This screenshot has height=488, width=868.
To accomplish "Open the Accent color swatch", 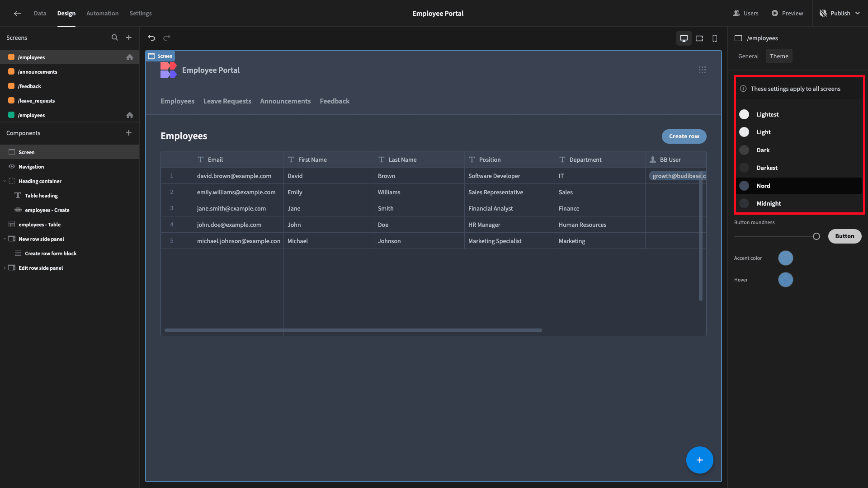I will (x=786, y=258).
